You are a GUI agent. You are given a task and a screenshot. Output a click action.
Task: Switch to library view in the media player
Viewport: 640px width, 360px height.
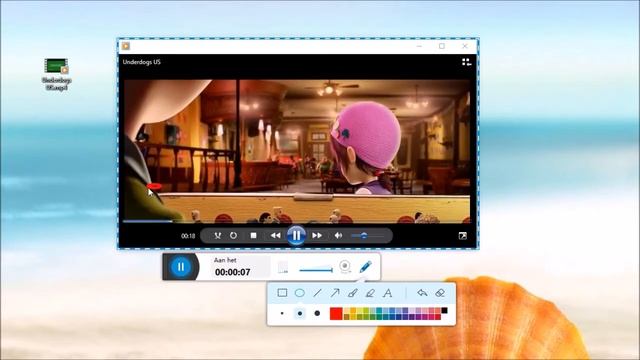pyautogui.click(x=467, y=62)
